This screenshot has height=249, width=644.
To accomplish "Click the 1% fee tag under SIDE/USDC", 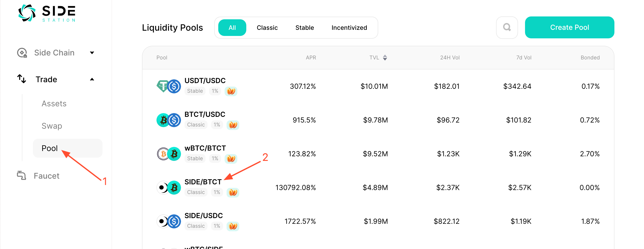I will pos(217,226).
